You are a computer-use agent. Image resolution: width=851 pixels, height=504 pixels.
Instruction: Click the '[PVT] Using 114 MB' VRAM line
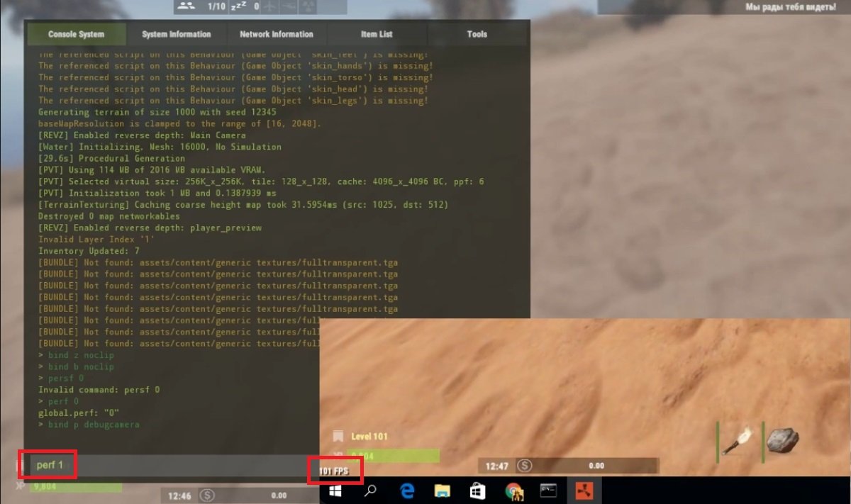pos(152,170)
